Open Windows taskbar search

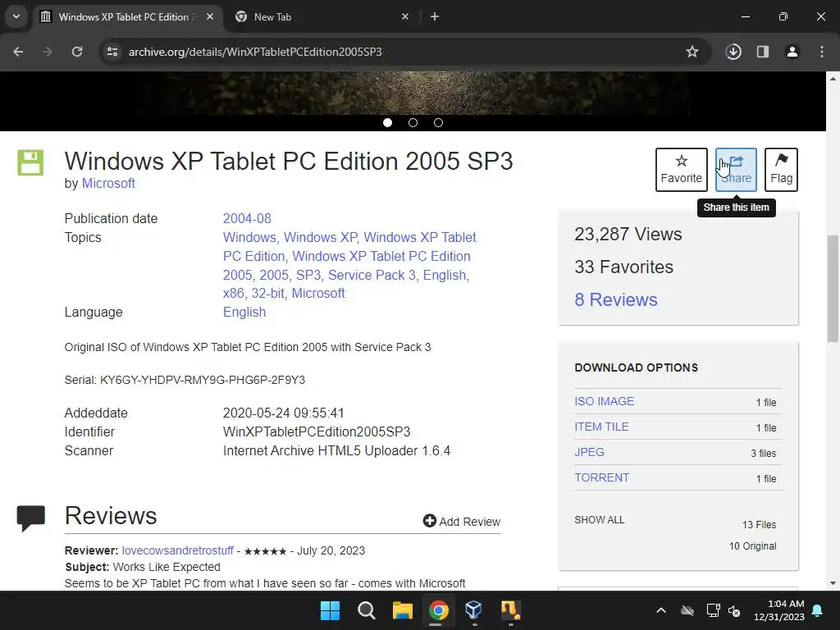(367, 610)
